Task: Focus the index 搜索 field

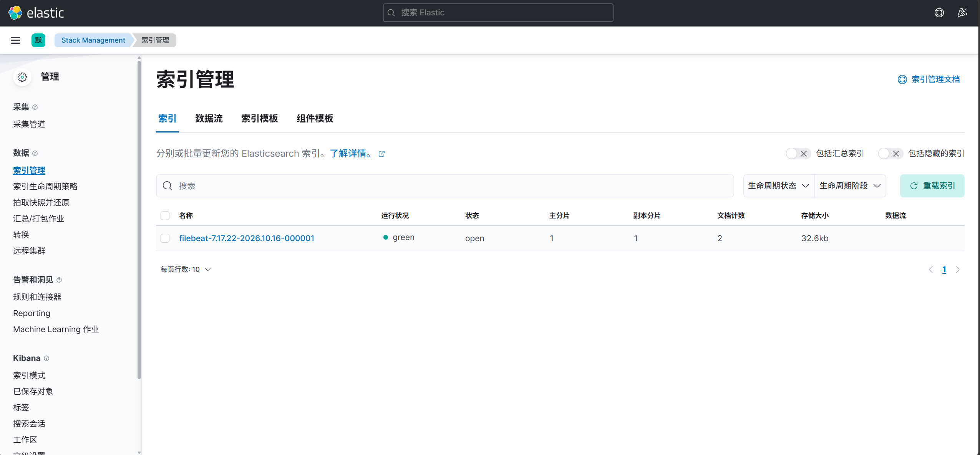Action: pos(445,186)
